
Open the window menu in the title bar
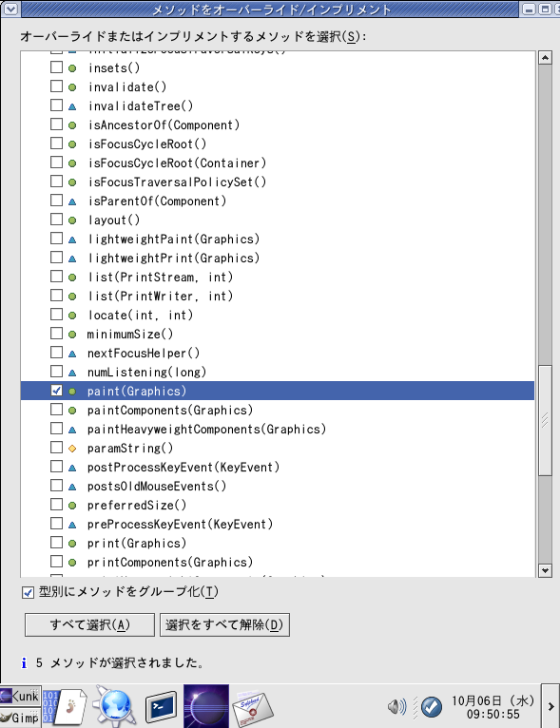click(x=10, y=9)
